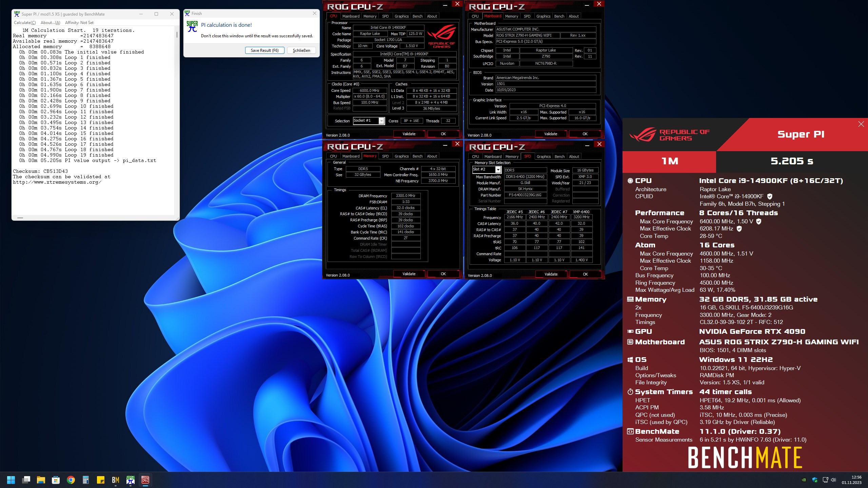Click Validate in the SPD CPU-Z window
Image resolution: width=868 pixels, height=488 pixels.
pyautogui.click(x=551, y=274)
